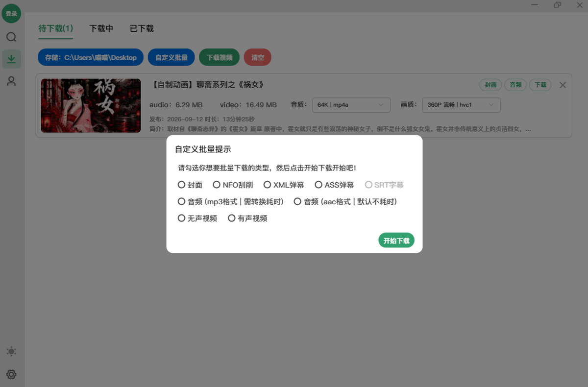Click the 开始下载 button in dialog
The height and width of the screenshot is (387, 588).
[396, 241]
